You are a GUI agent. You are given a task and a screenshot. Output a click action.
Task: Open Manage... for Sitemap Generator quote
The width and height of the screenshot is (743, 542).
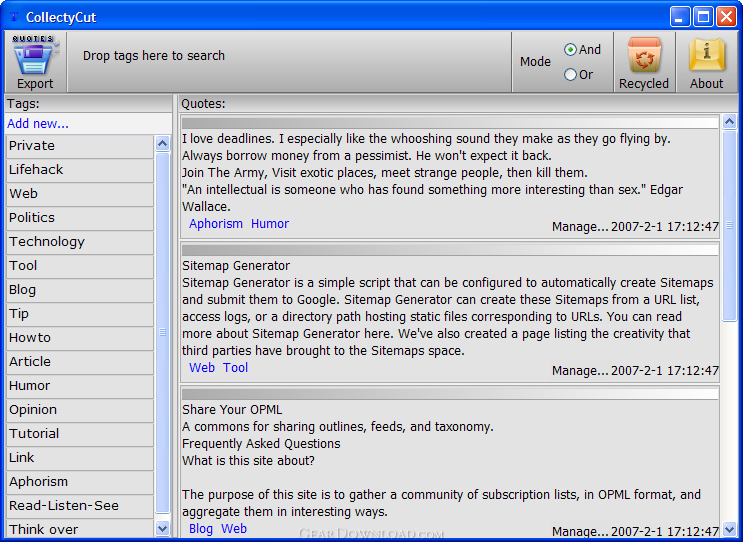tap(579, 371)
